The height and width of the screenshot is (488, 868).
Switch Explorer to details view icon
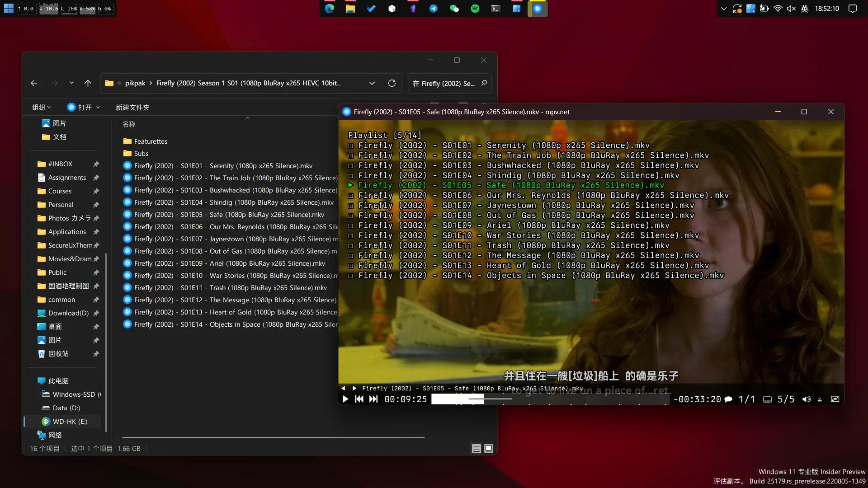pos(476,448)
